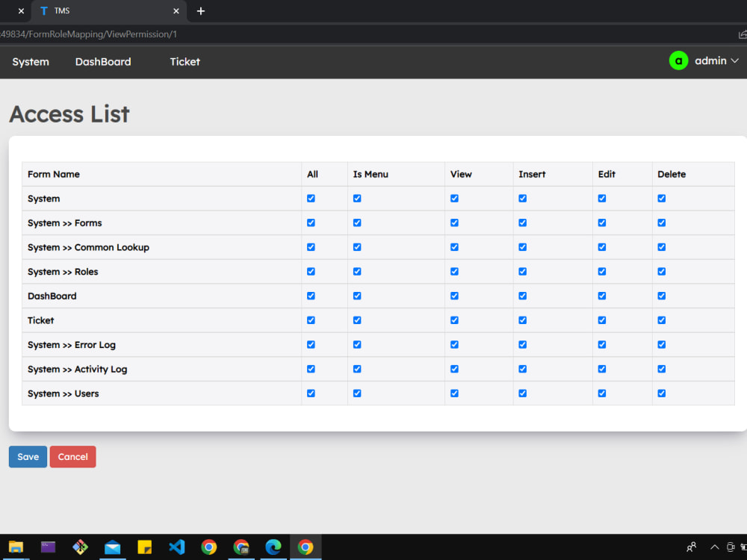Click the highlighted active Chrome taskbar icon
Screen dimensions: 747x560
306,547
